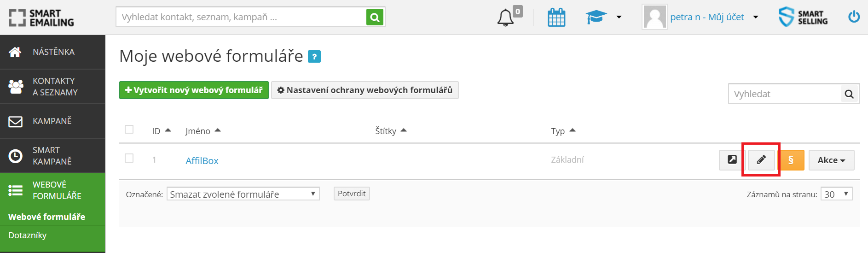
Task: Open the calendar icon in header
Action: 556,18
